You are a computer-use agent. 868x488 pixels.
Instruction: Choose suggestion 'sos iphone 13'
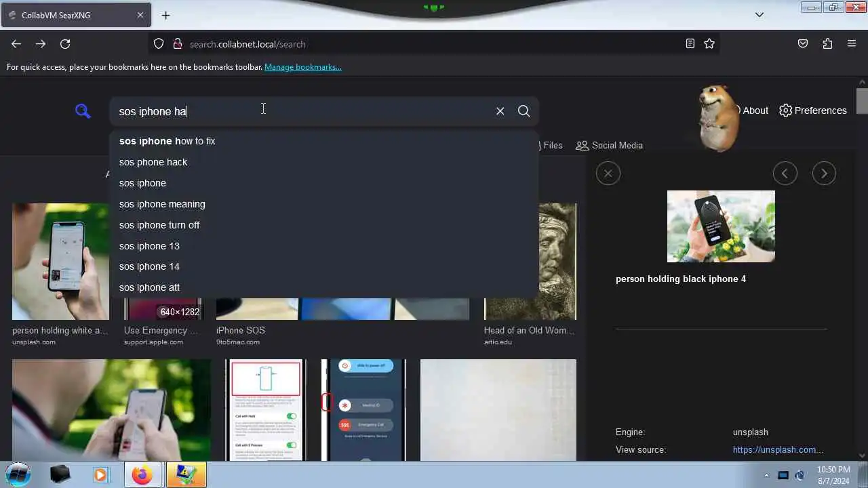click(323, 246)
